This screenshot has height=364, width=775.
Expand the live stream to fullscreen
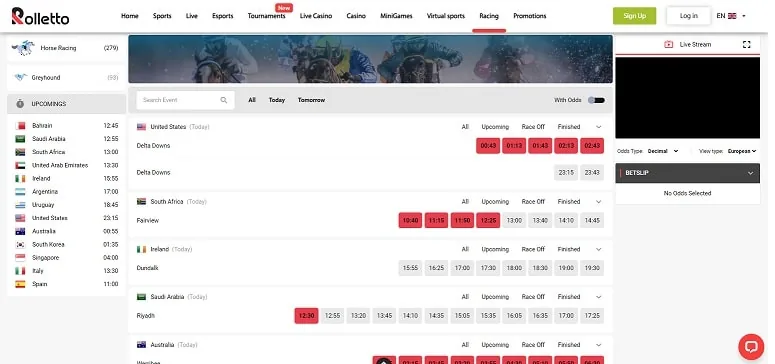[x=746, y=45]
